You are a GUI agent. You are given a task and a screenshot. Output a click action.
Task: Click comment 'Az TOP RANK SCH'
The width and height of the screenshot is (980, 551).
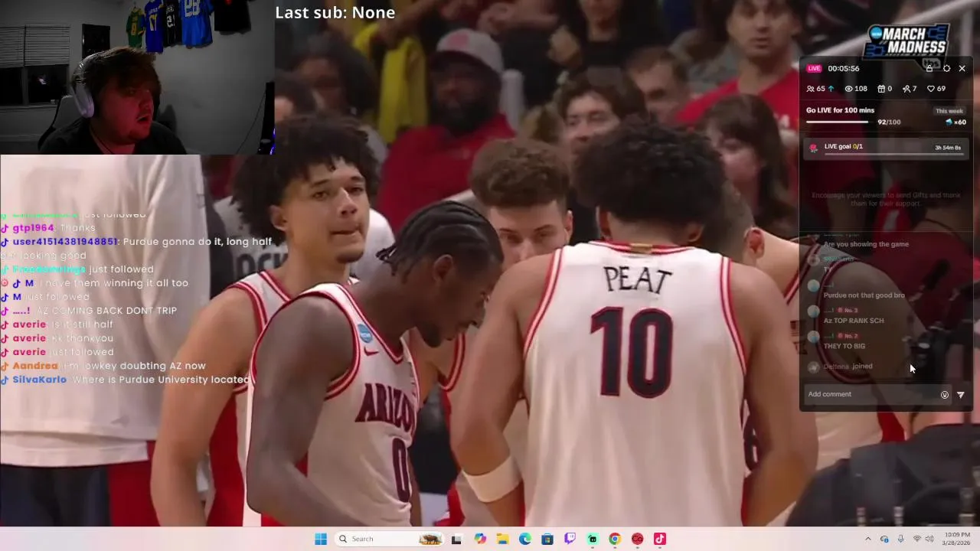click(854, 321)
